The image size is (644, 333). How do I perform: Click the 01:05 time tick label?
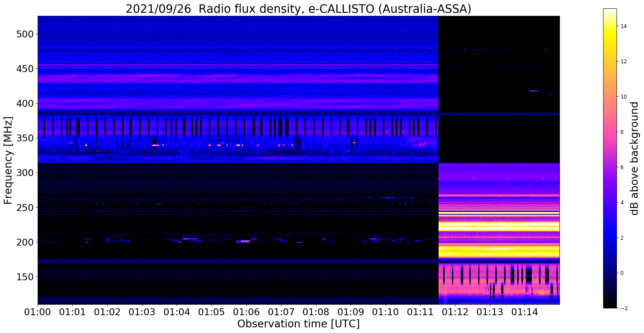(212, 311)
